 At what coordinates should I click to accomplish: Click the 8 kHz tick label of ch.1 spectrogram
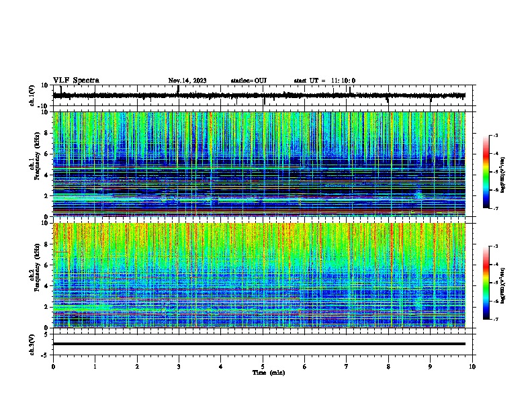tap(46, 133)
